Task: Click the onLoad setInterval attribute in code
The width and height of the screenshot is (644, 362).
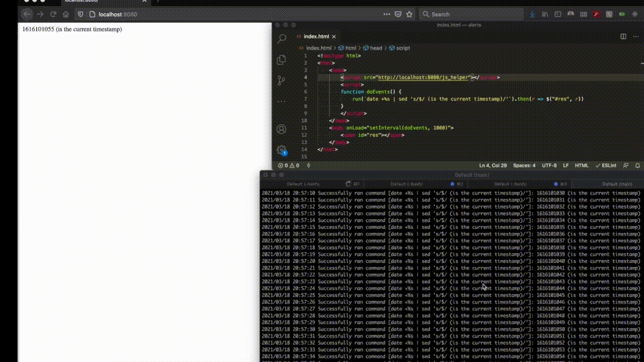Action: point(399,128)
